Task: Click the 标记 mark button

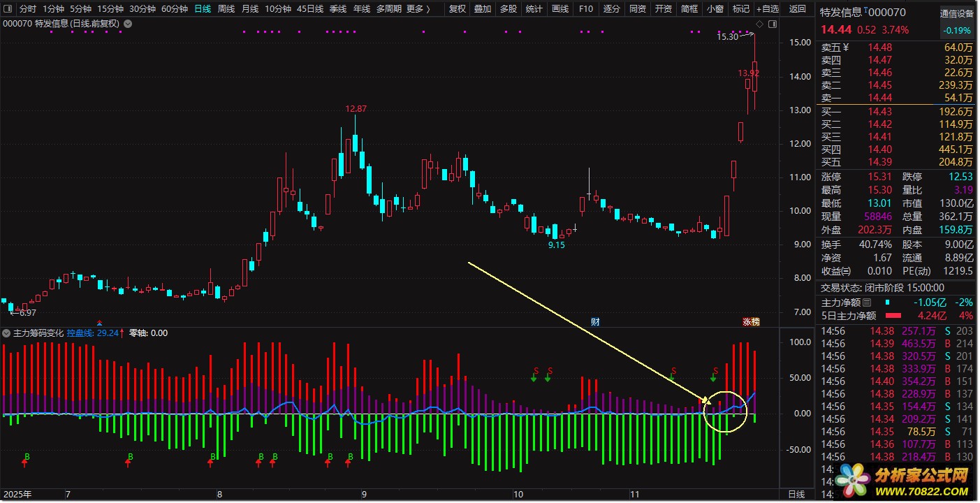Action: tap(740, 9)
